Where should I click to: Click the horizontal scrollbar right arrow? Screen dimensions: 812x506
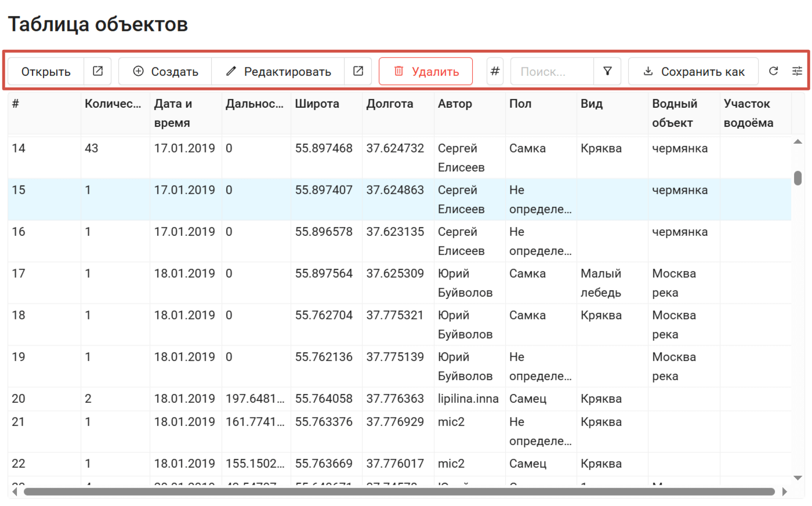(785, 492)
